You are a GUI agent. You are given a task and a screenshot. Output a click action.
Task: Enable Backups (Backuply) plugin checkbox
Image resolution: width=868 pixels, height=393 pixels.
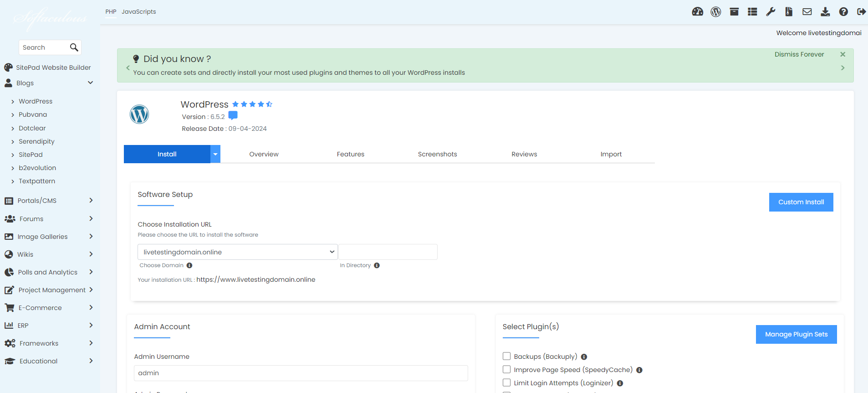pos(506,356)
